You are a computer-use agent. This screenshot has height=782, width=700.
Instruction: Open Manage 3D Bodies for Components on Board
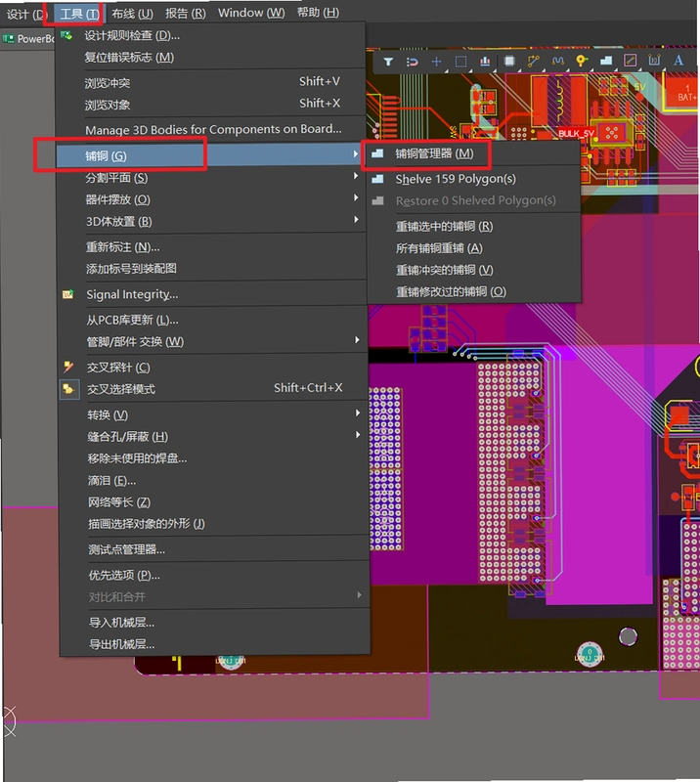click(x=210, y=130)
